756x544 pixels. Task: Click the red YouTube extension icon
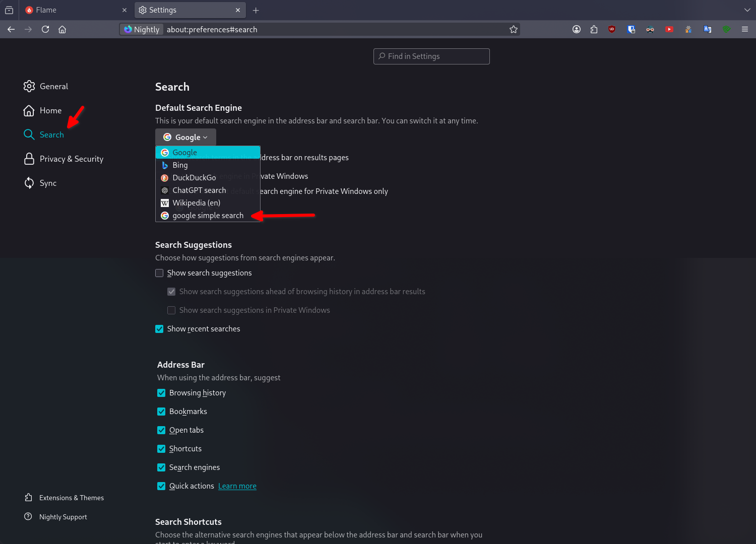tap(669, 29)
